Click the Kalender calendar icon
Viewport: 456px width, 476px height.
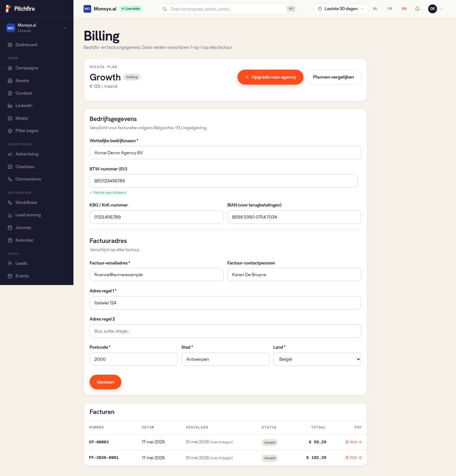10,240
